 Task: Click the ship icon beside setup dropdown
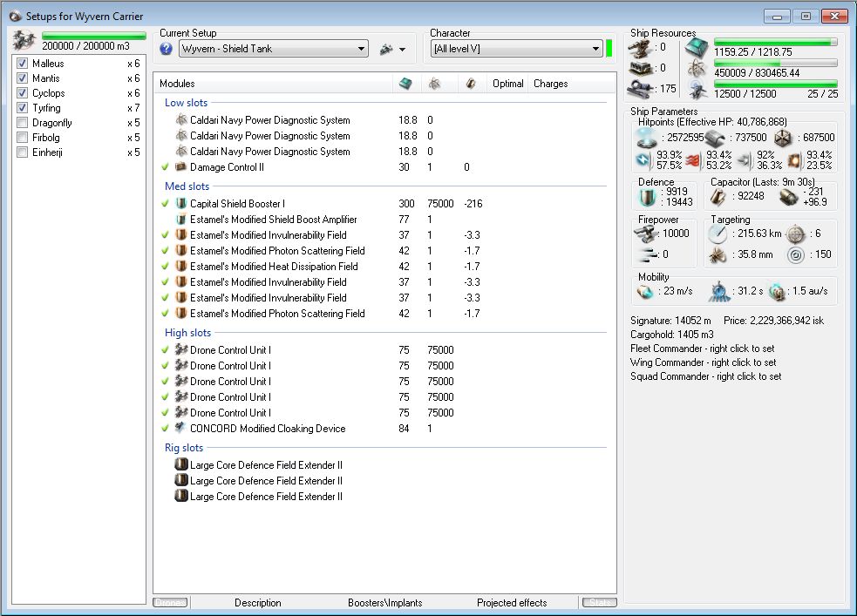(x=386, y=49)
